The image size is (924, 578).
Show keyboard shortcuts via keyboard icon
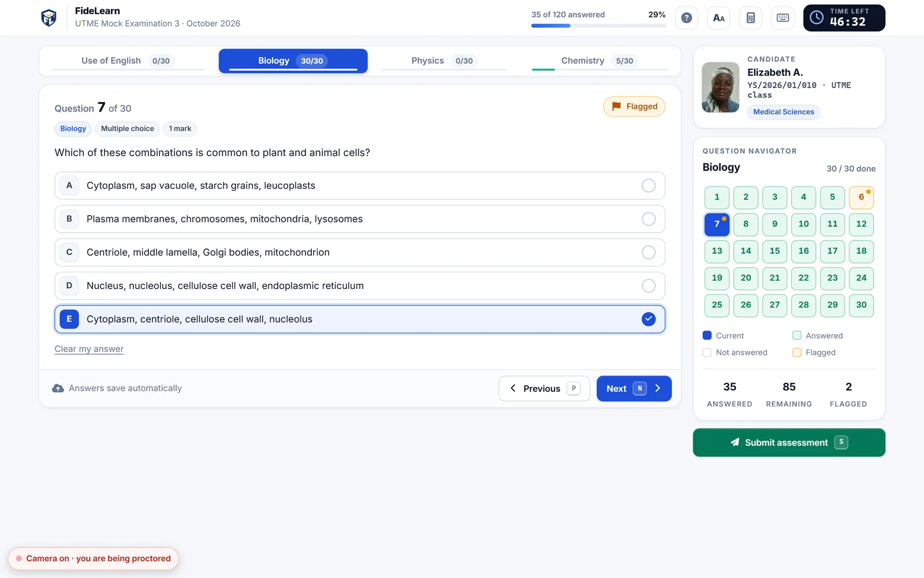tap(783, 18)
